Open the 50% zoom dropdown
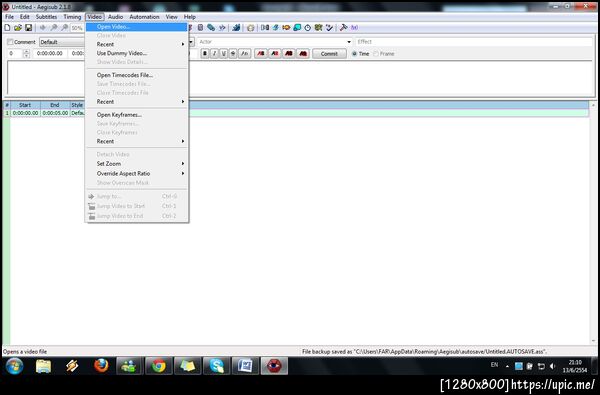The width and height of the screenshot is (600, 395). tap(78, 28)
